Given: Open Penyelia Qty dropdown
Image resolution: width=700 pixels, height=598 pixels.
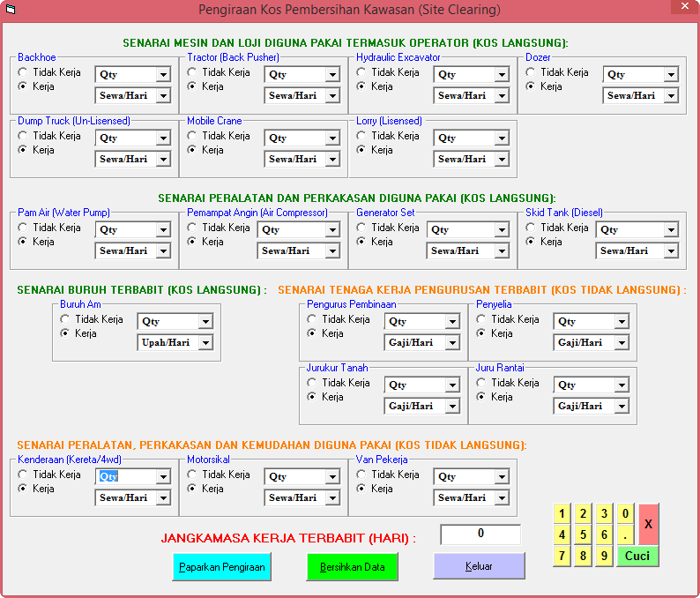Looking at the screenshot, I should [x=622, y=321].
